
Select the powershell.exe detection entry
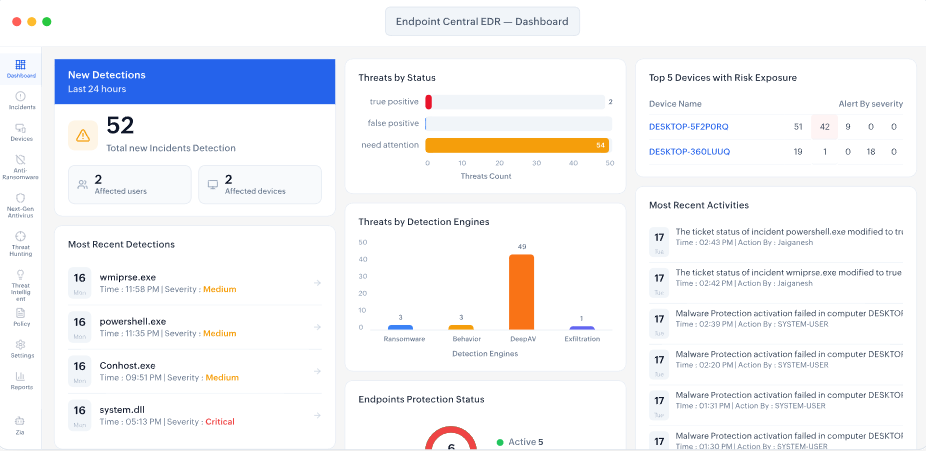(195, 327)
